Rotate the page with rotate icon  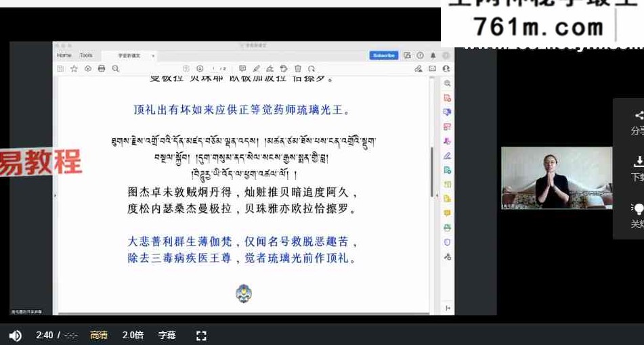point(312,68)
